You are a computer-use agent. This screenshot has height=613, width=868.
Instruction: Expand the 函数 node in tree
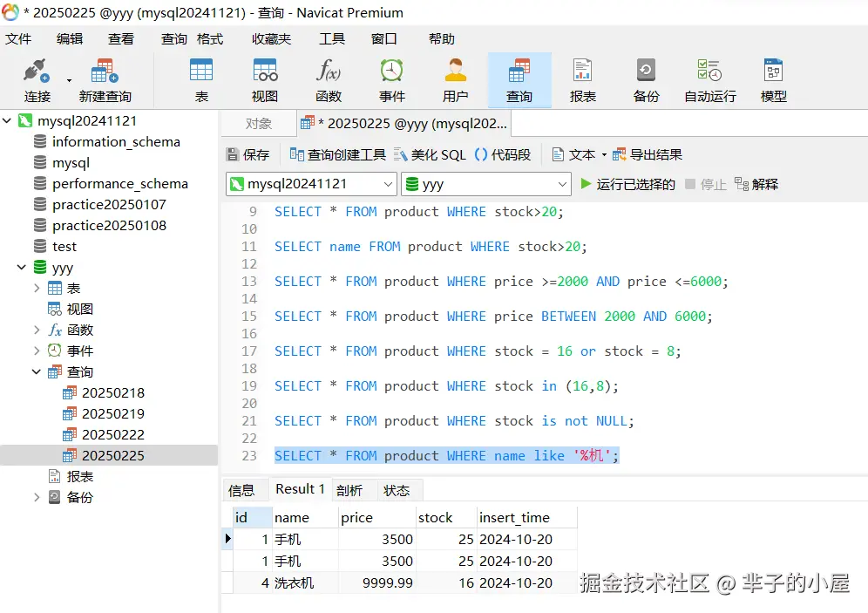37,330
